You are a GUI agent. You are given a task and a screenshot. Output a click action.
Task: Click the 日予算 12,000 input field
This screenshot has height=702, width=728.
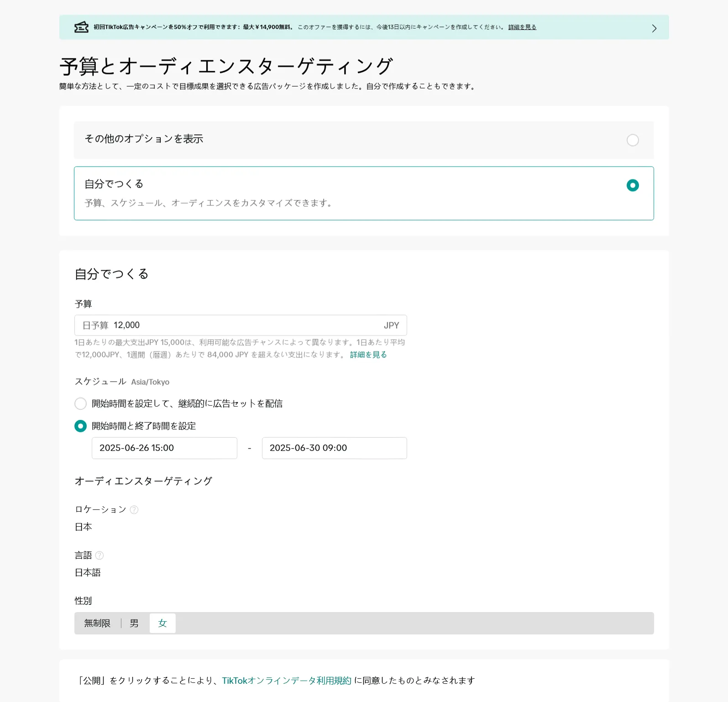[x=241, y=325]
